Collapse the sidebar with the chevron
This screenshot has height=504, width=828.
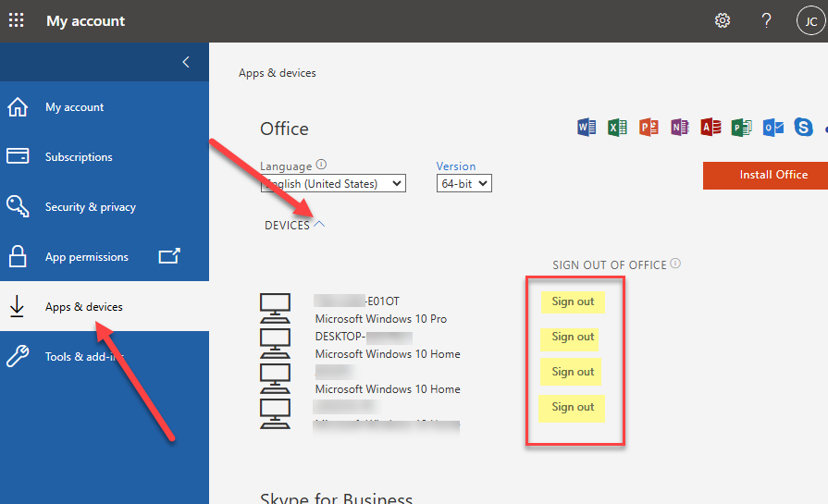[x=186, y=62]
